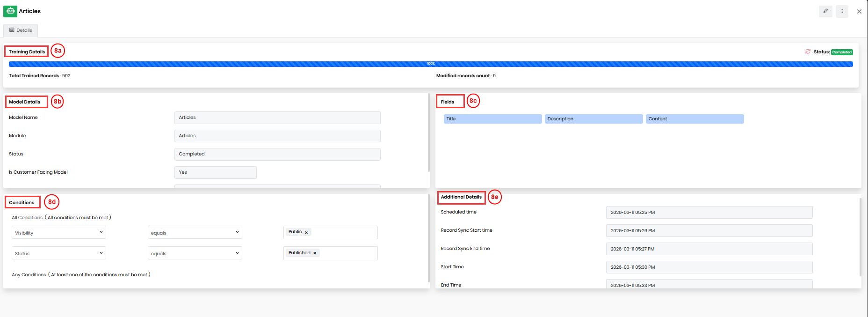Remove the Published tag via its x
The width and height of the screenshot is (868, 317).
pos(315,253)
